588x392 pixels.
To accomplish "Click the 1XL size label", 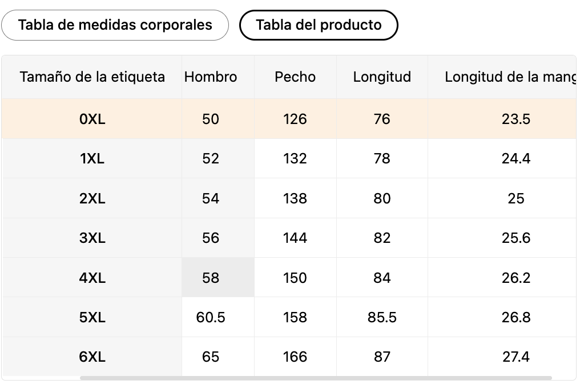I will 92,158.
